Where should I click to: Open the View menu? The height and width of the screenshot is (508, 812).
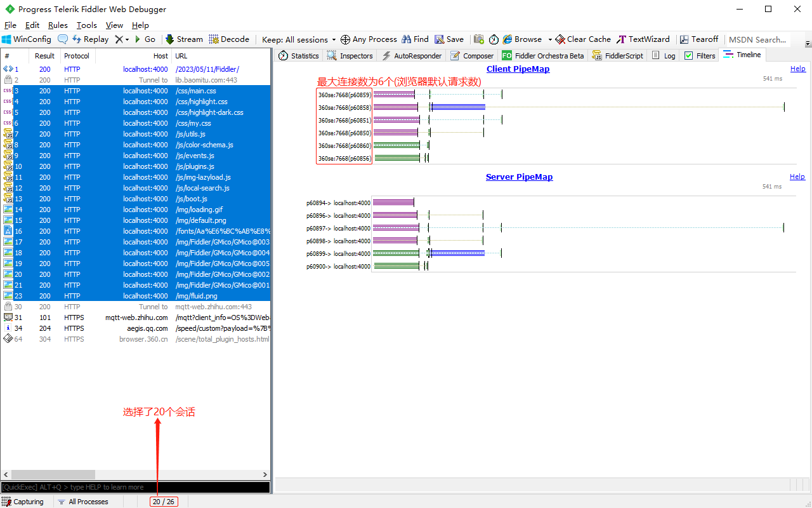(114, 25)
